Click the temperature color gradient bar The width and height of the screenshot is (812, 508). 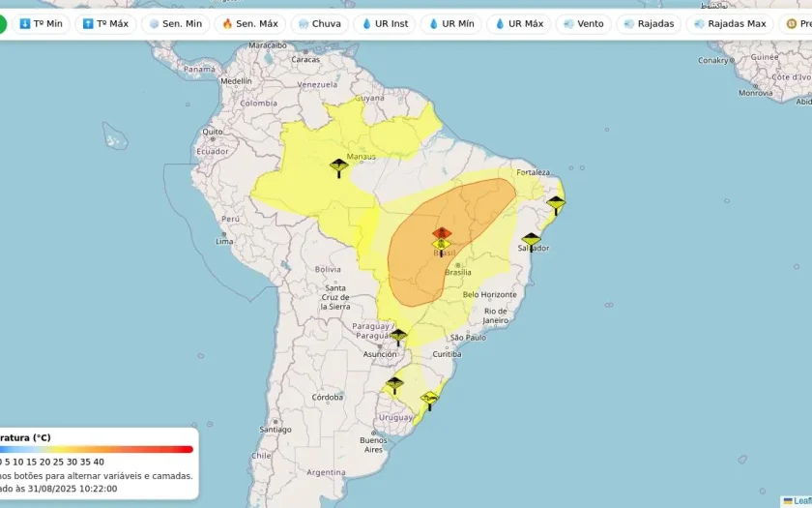[97, 449]
